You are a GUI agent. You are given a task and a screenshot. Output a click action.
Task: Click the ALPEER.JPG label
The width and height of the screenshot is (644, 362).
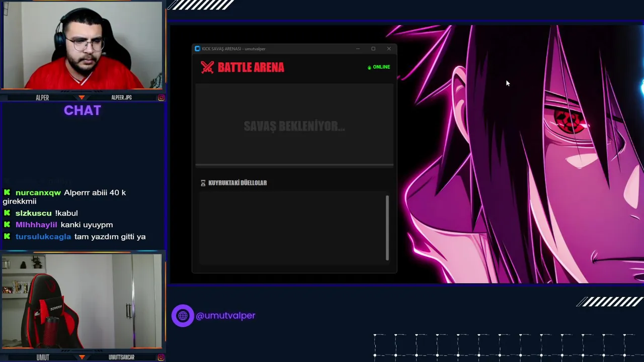point(121,98)
